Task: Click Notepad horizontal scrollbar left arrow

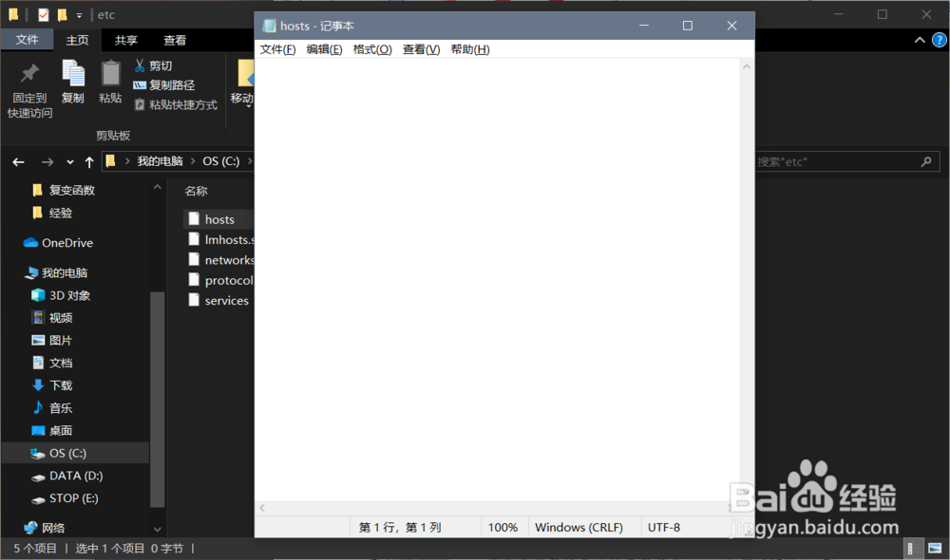Action: tap(262, 508)
